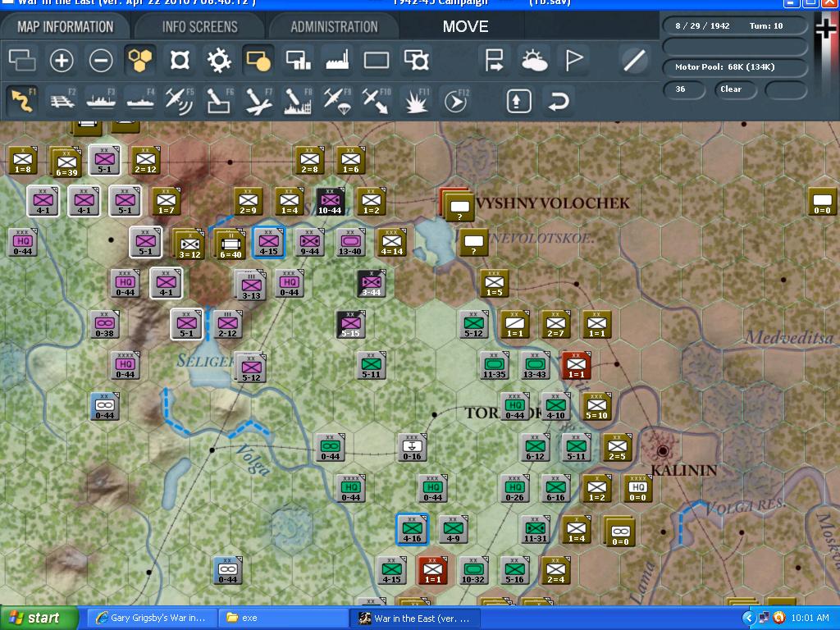Zoom in the map with plus icon
This screenshot has height=630, width=840.
[x=62, y=60]
